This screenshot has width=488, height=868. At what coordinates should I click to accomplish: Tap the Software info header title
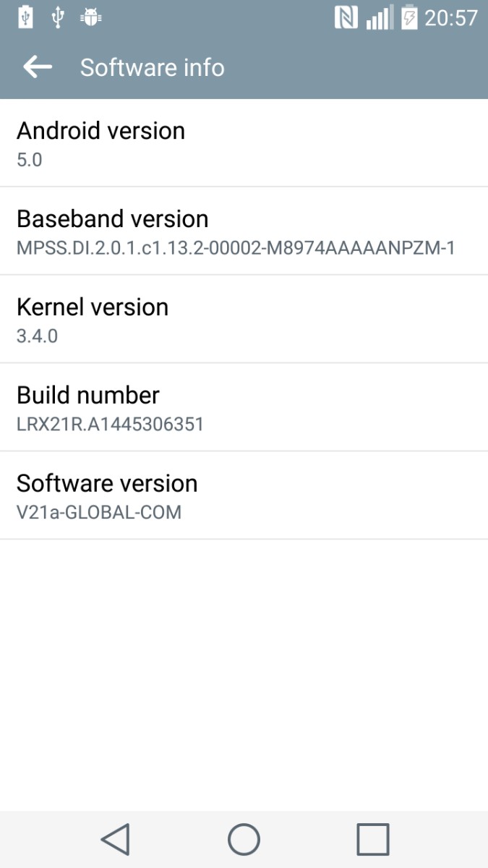[x=152, y=67]
